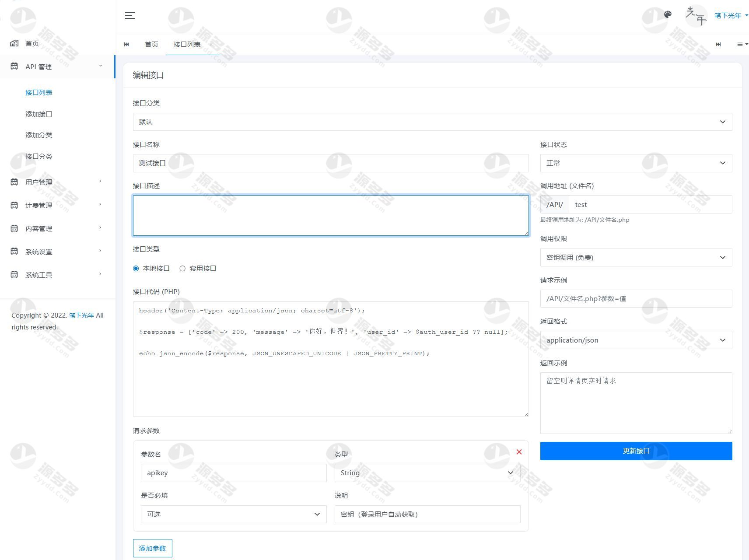This screenshot has width=749, height=560.
Task: Open the 调用权限 dropdown
Action: tap(636, 258)
